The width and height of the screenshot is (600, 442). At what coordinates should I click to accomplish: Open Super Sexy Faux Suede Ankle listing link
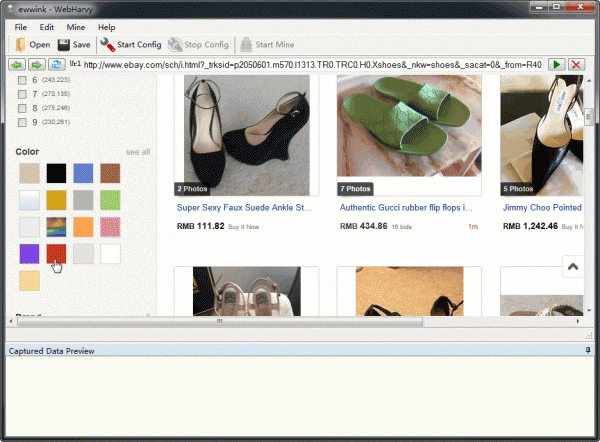click(x=244, y=207)
